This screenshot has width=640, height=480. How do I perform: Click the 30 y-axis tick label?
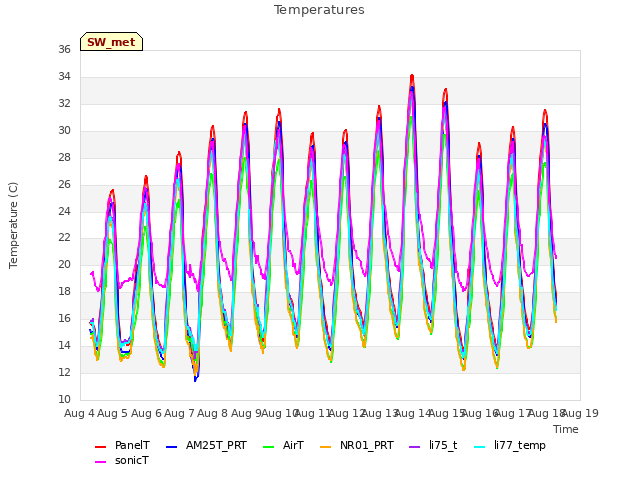point(64,130)
